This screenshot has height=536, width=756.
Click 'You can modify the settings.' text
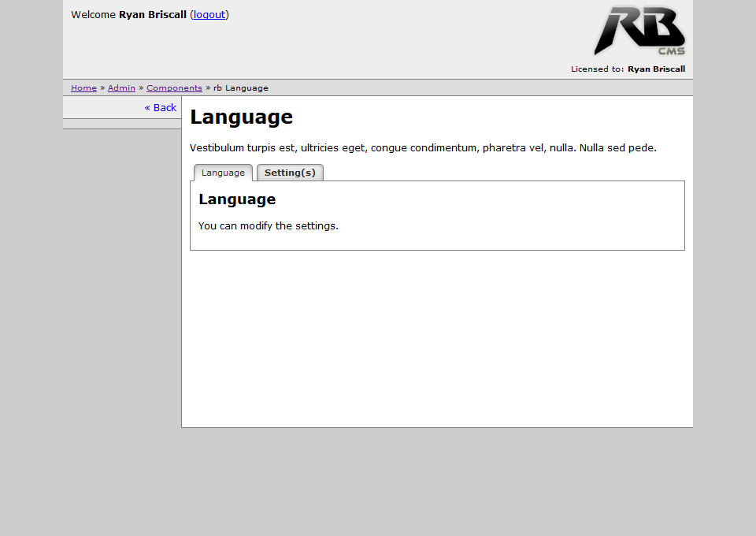(x=269, y=226)
